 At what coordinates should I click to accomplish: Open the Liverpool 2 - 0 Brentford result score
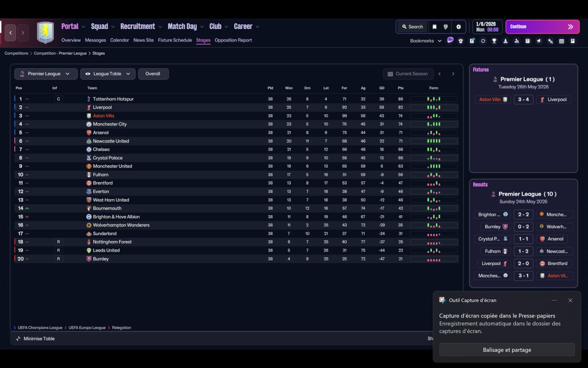coord(523,264)
